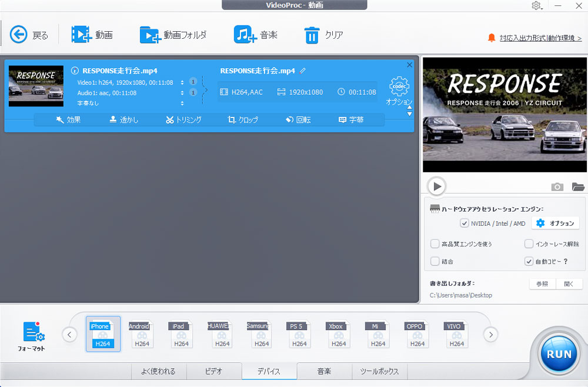Image resolution: width=588 pixels, height=387 pixels.
Task: Add a video folder (動画フォルダ)
Action: click(x=150, y=35)
